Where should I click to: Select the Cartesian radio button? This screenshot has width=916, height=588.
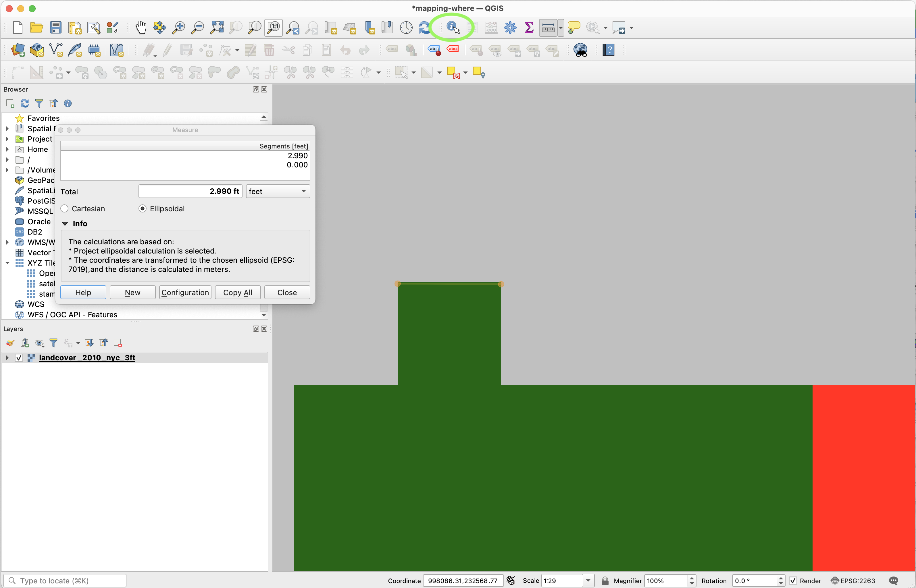(65, 208)
